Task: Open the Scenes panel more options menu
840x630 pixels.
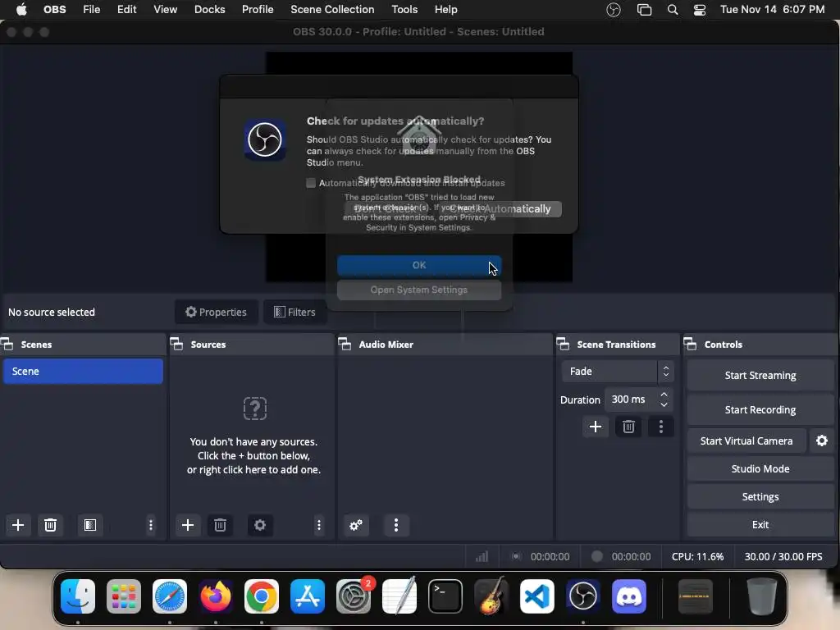Action: pos(151,525)
